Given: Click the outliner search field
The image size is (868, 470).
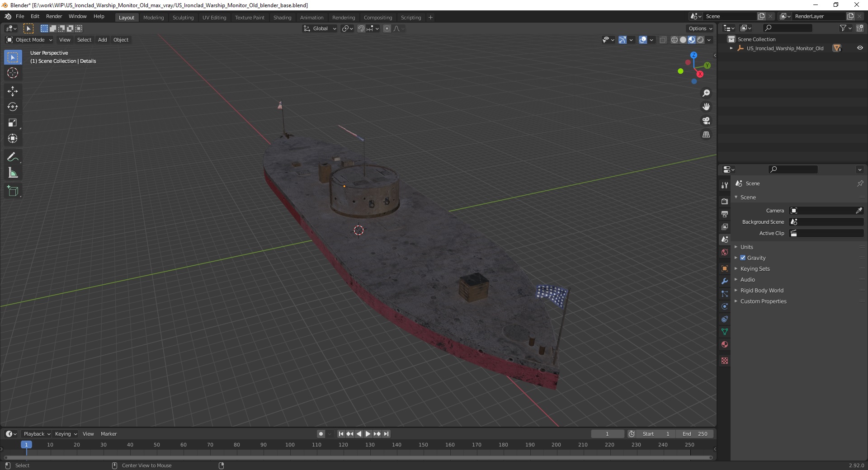Looking at the screenshot, I should (788, 28).
